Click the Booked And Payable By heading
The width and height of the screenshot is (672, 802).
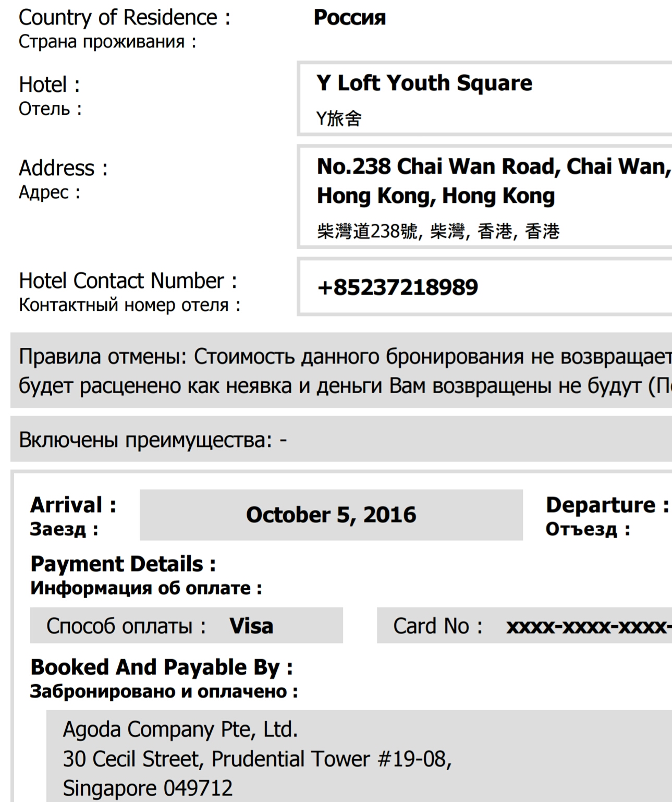click(162, 667)
